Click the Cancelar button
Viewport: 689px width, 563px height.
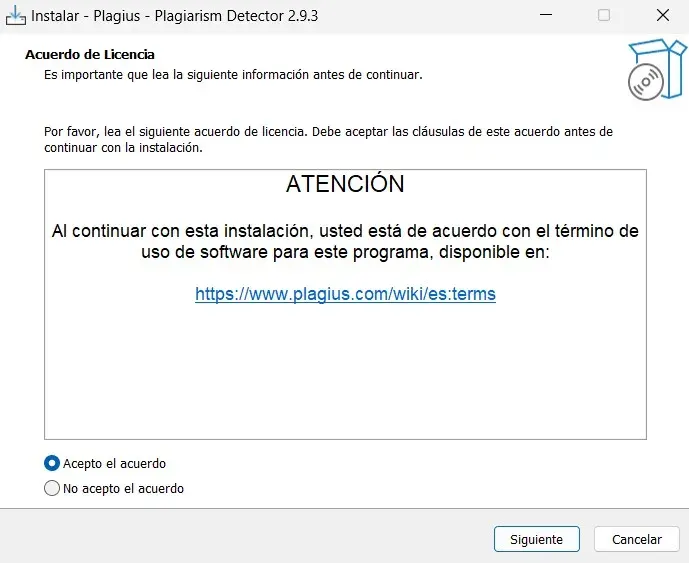637,539
